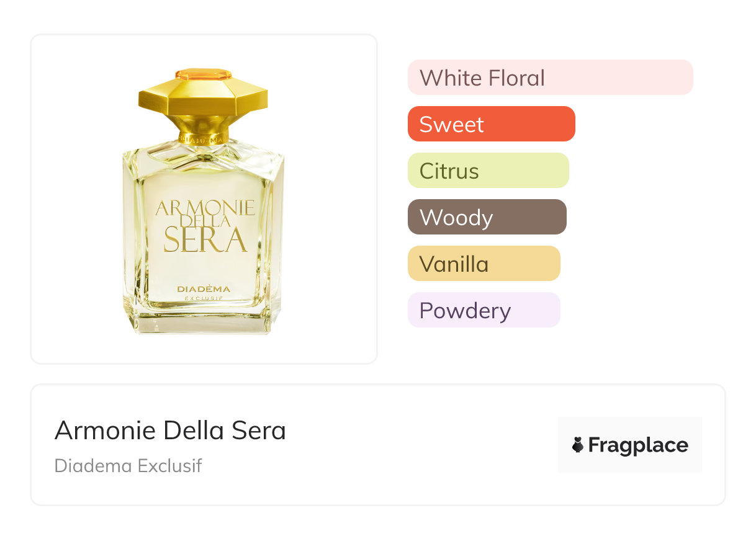
Task: Click EXCLUSIF small text on bottle
Action: tap(204, 298)
